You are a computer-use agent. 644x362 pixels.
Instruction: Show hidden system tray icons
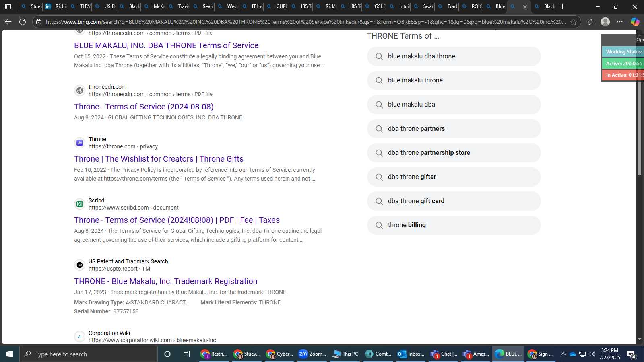point(563,354)
